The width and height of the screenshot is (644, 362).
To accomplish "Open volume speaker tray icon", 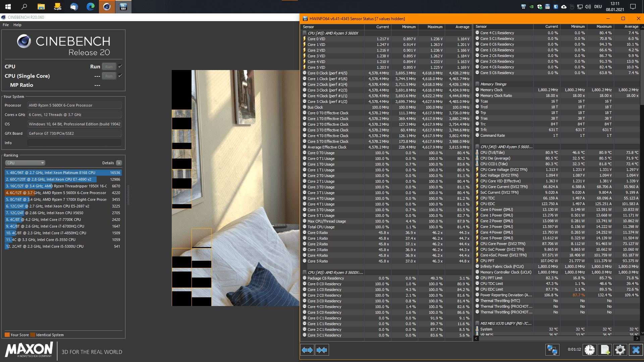I will [588, 7].
